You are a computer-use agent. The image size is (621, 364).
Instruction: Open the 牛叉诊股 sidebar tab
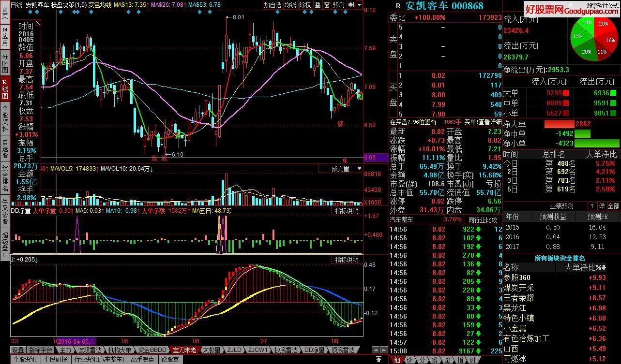pos(5,212)
